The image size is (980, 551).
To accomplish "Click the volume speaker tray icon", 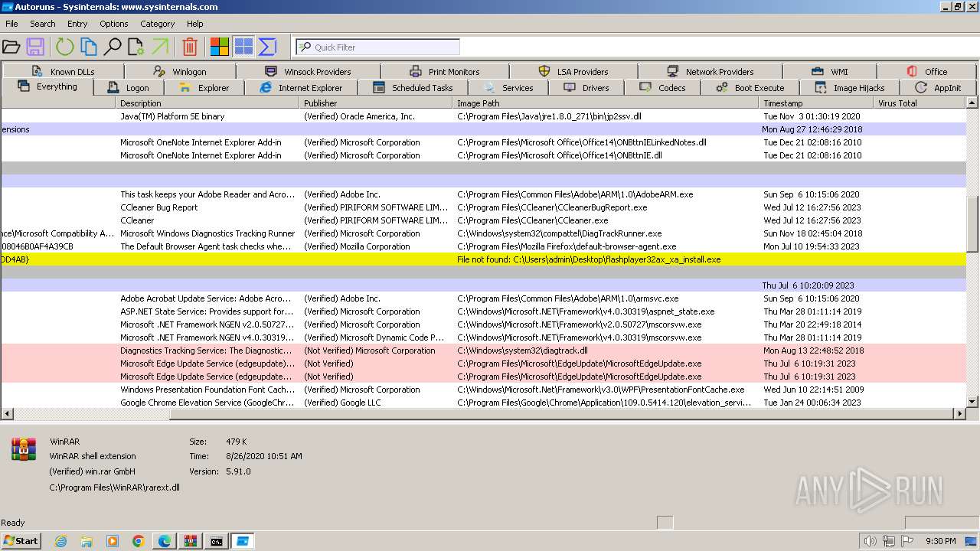I will pyautogui.click(x=870, y=541).
